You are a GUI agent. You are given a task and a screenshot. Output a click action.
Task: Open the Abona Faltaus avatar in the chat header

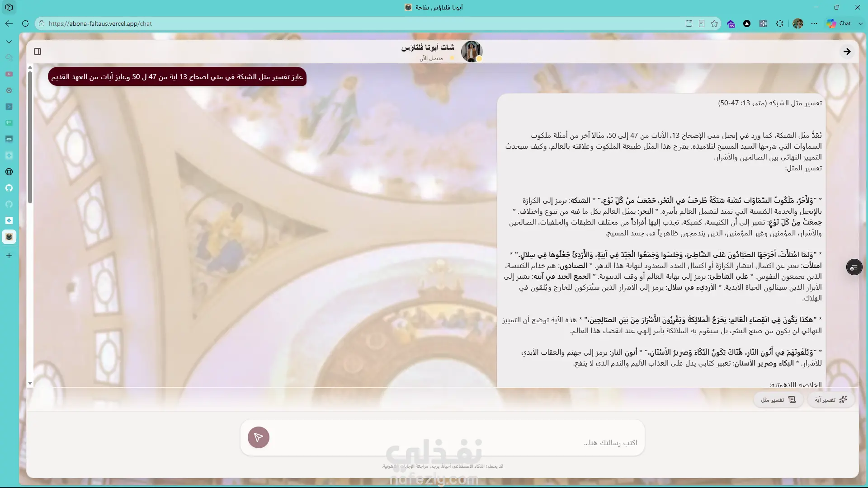472,52
